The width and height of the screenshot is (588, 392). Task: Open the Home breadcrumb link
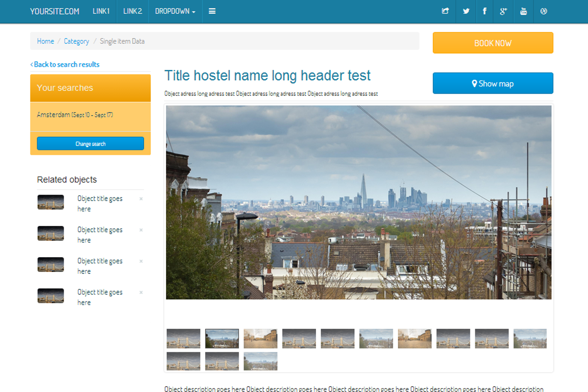[45, 41]
